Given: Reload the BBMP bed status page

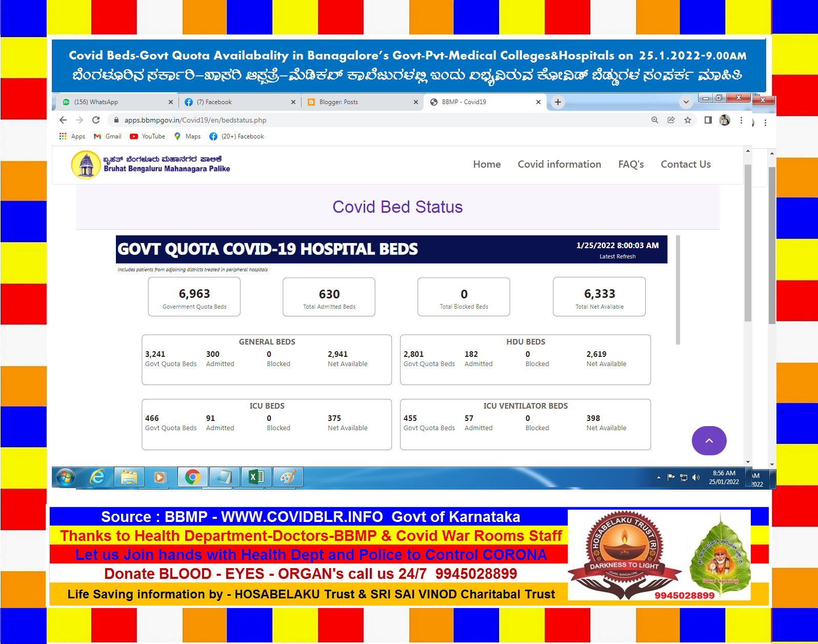Looking at the screenshot, I should (x=96, y=120).
